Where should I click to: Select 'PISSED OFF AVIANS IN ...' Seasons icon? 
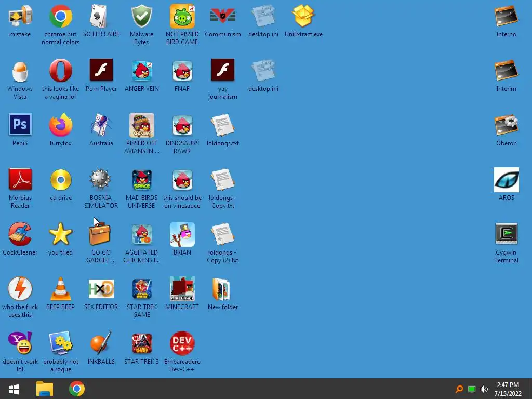(x=141, y=125)
